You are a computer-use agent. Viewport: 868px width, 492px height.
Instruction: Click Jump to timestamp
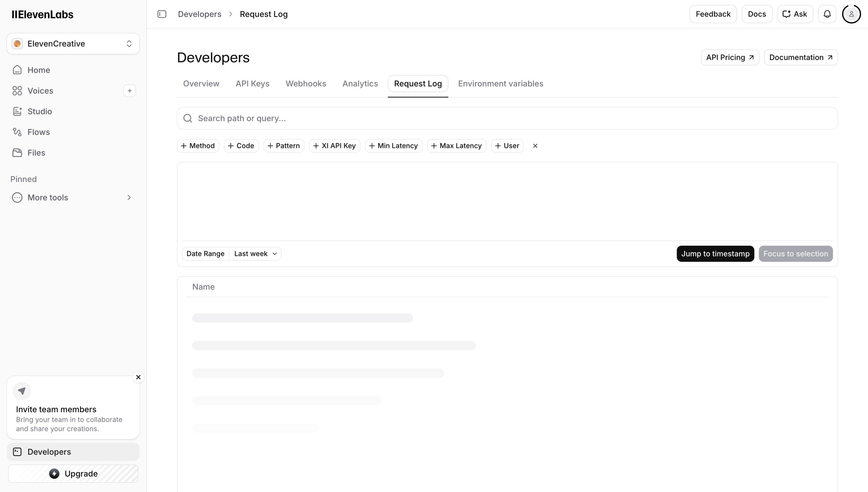(x=715, y=254)
